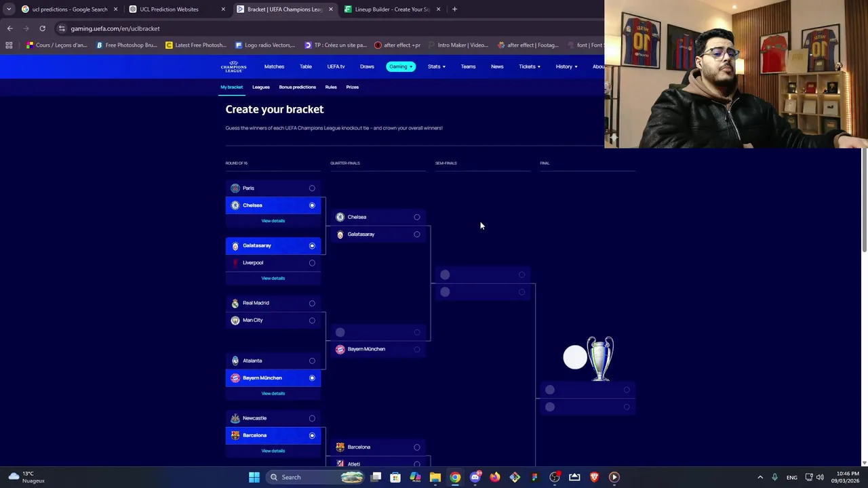
Task: Open Latest Free Photoshop bookmark
Action: point(196,45)
